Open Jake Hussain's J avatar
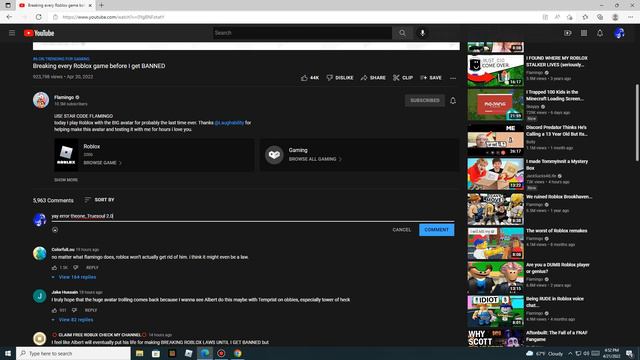Image resolution: width=640 pixels, height=360 pixels. [x=40, y=296]
